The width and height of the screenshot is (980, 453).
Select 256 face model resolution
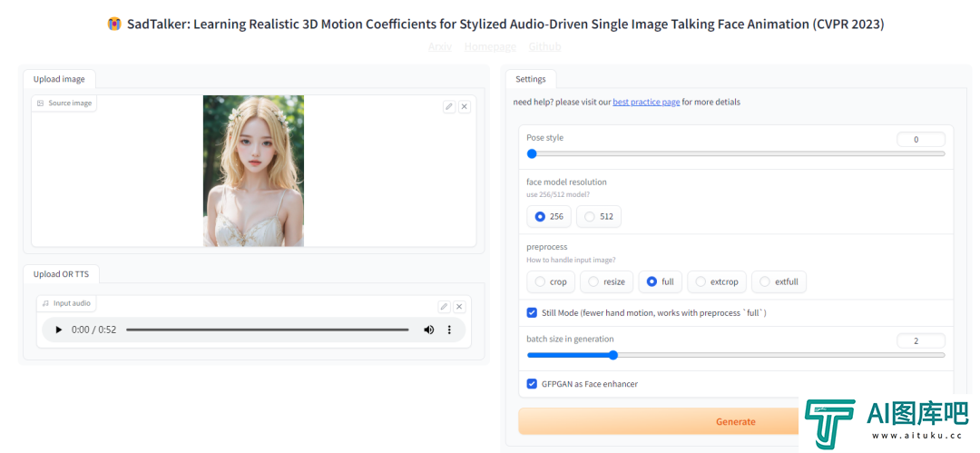549,216
